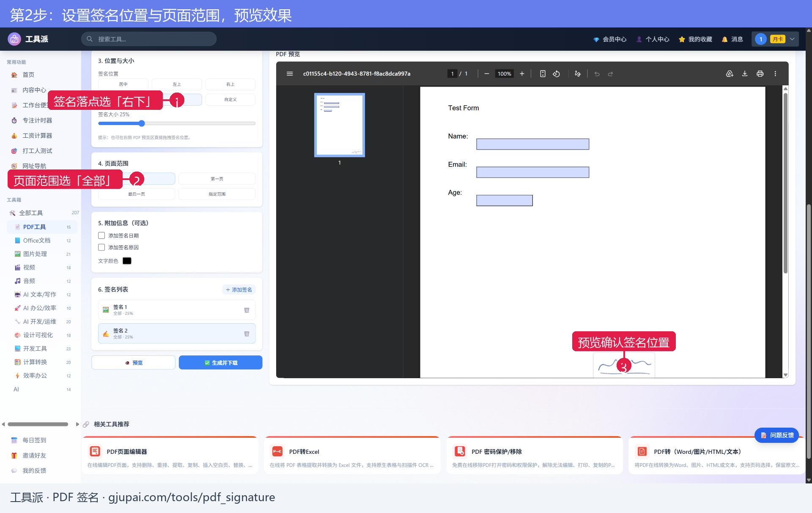Save the PDF to Drive
812x513 pixels.
coord(730,74)
